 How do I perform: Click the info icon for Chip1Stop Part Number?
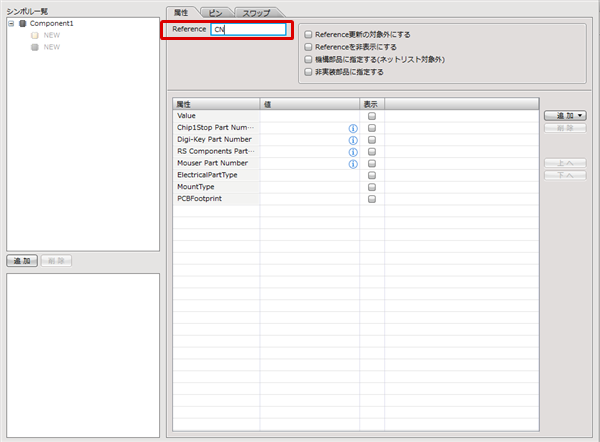point(353,128)
